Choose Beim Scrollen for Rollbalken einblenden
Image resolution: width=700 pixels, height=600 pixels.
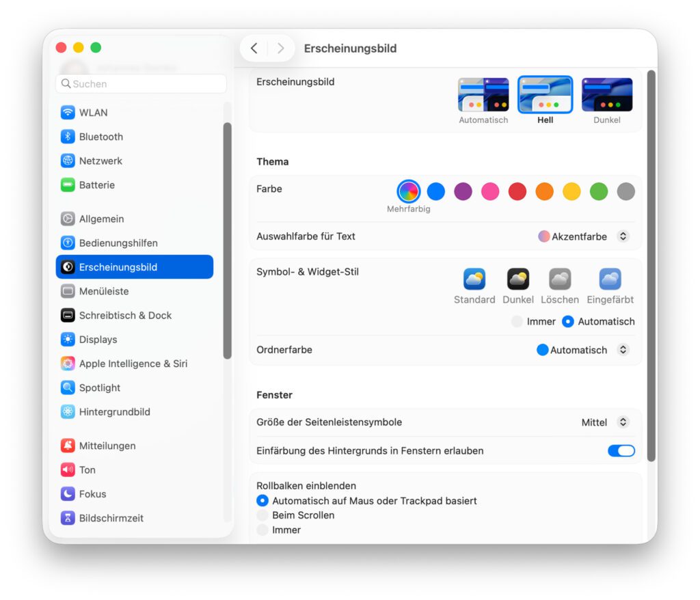click(262, 515)
